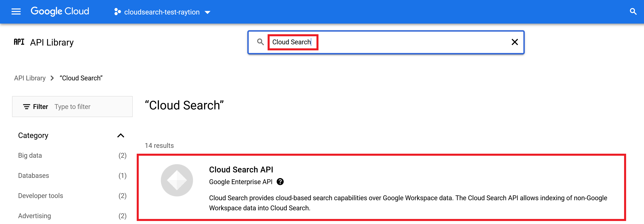Click the Google Cloud logo
The width and height of the screenshot is (644, 224).
pyautogui.click(x=60, y=11)
